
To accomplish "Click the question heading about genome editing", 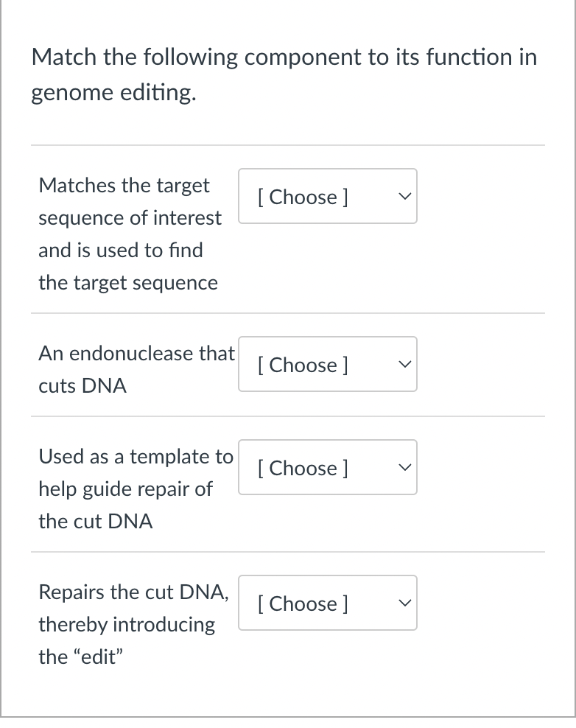I will pos(283,74).
